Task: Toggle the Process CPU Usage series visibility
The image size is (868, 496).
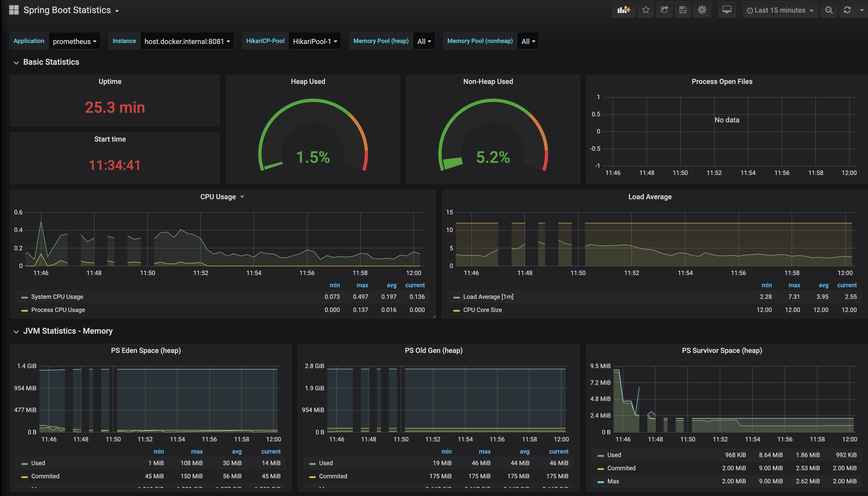Action: (x=58, y=310)
